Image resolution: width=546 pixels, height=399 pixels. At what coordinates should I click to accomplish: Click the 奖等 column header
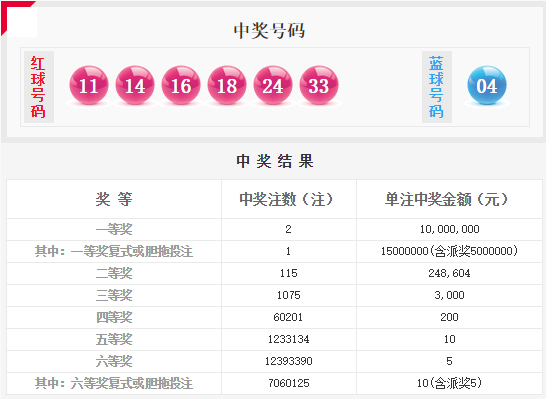[x=114, y=199]
